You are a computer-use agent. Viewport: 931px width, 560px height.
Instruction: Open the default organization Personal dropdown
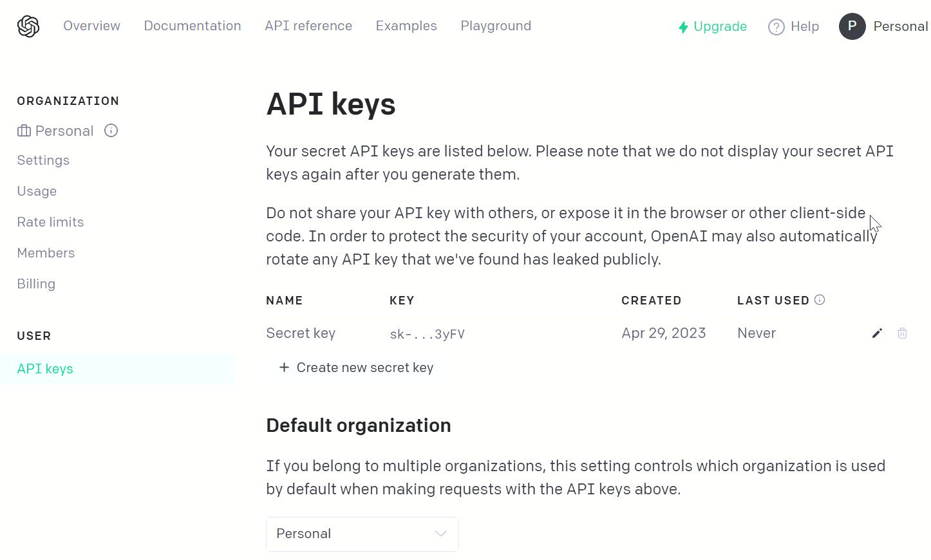(362, 534)
